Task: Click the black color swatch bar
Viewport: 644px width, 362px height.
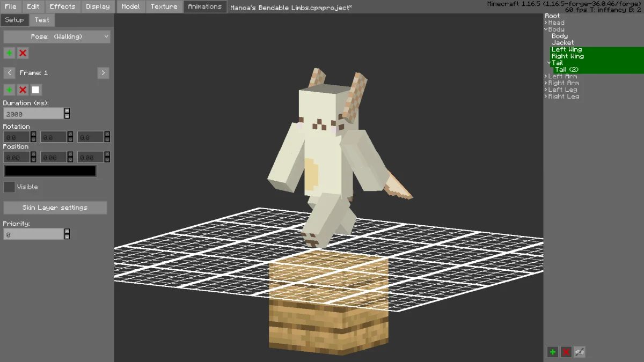Action: pos(50,171)
